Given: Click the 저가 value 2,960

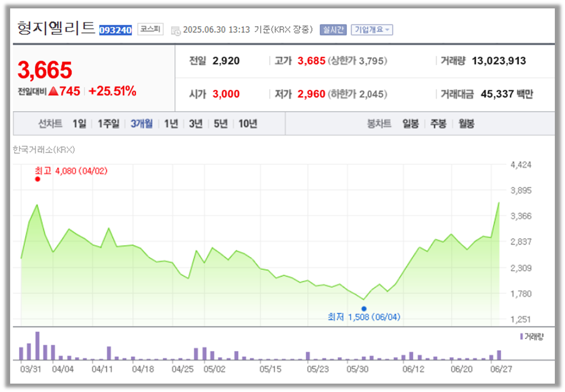Looking at the screenshot, I should point(311,94).
